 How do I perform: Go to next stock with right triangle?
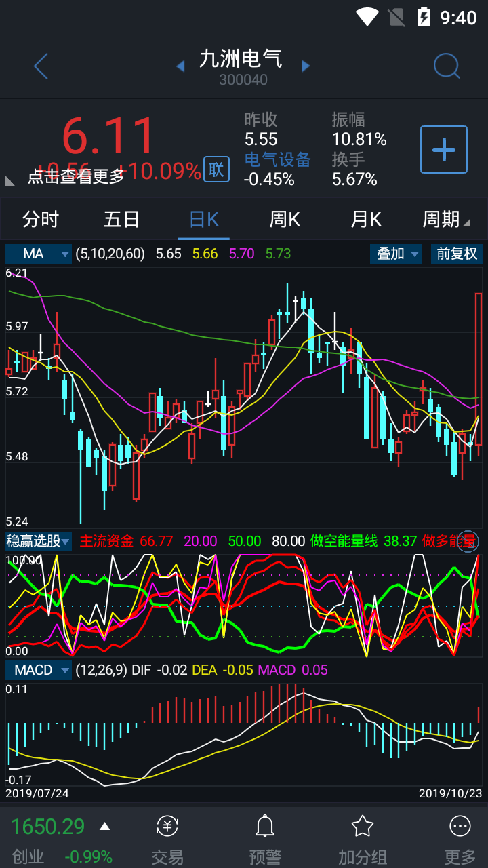(x=306, y=66)
